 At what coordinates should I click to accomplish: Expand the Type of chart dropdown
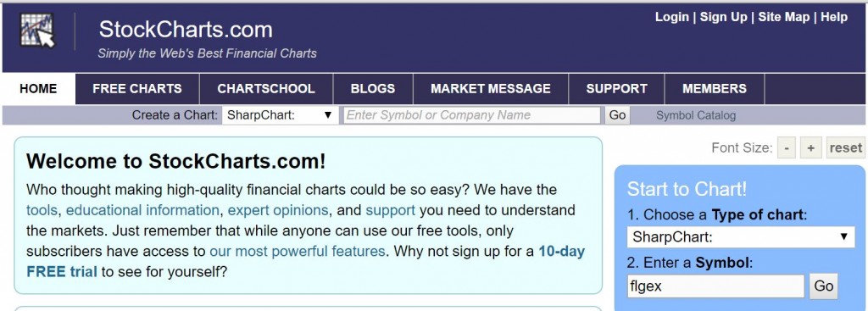coord(741,236)
